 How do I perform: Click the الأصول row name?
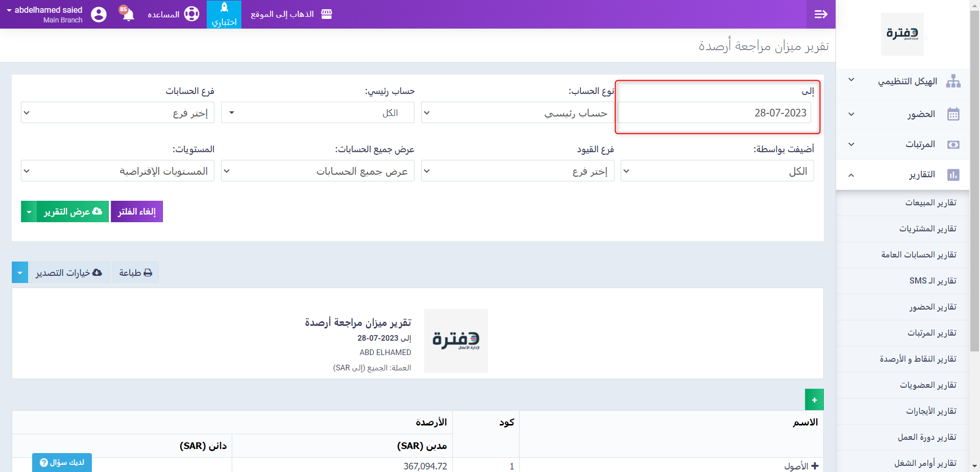pos(796,466)
